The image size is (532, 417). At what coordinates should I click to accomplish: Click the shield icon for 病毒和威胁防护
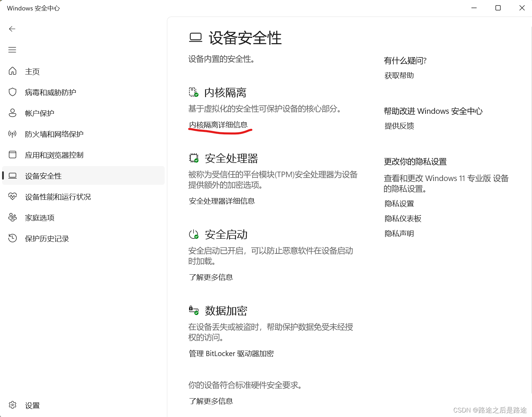pos(13,92)
